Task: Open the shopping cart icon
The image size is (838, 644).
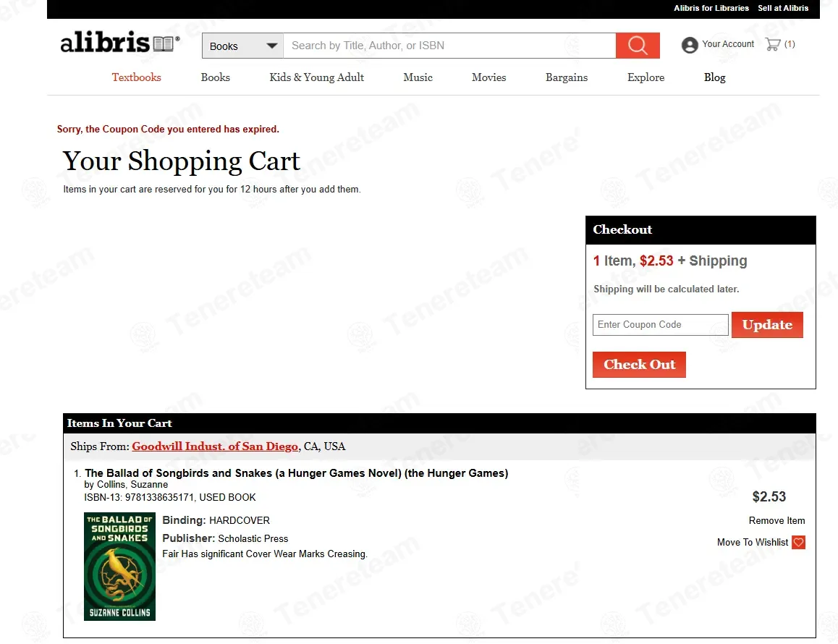Action: (x=773, y=44)
